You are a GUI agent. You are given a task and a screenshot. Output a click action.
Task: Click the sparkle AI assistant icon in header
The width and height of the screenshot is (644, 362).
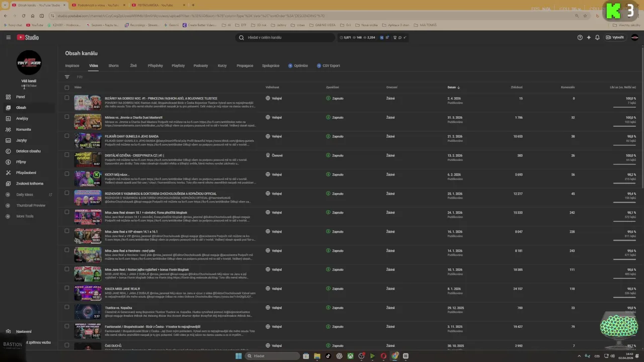[589, 37]
